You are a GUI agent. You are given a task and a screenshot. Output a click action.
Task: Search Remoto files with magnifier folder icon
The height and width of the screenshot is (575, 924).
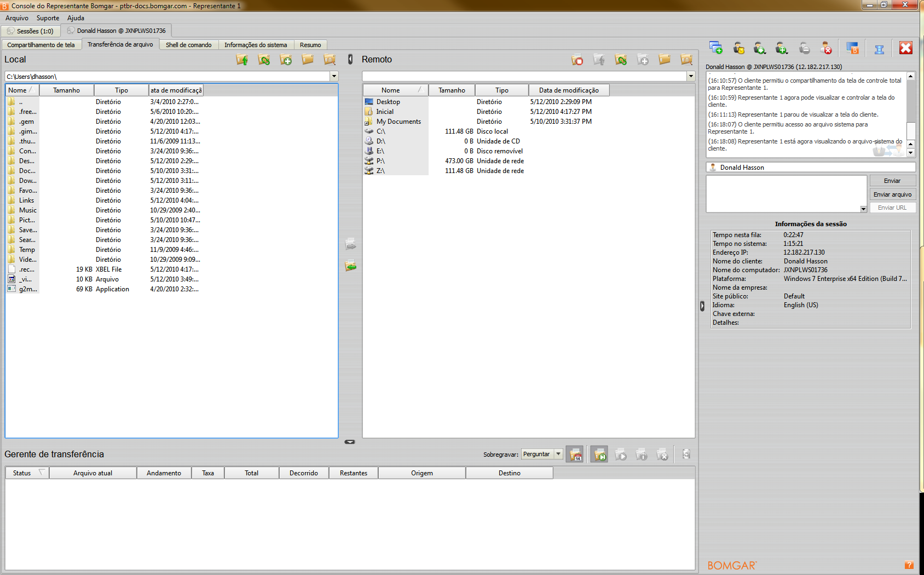[686, 59]
